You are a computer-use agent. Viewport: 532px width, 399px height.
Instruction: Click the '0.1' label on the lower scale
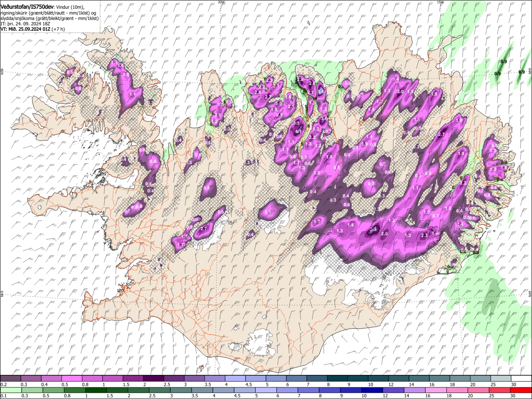pyautogui.click(x=3, y=396)
